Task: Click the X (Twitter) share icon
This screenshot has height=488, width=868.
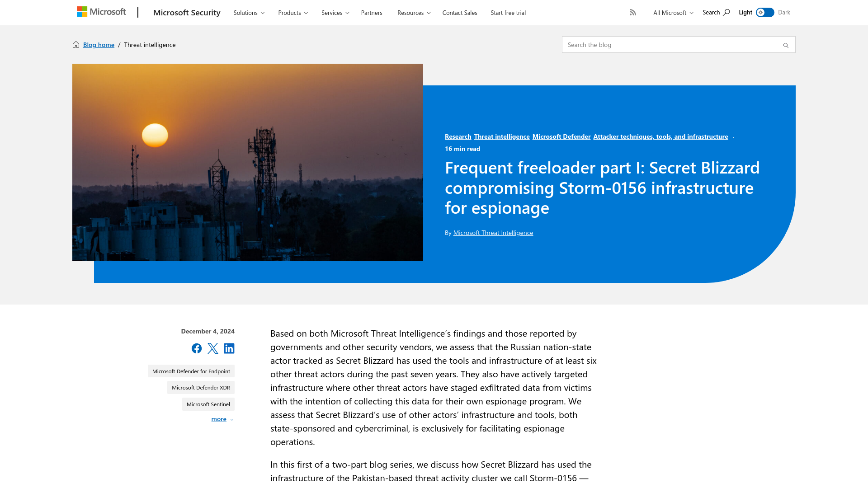Action: coord(213,348)
